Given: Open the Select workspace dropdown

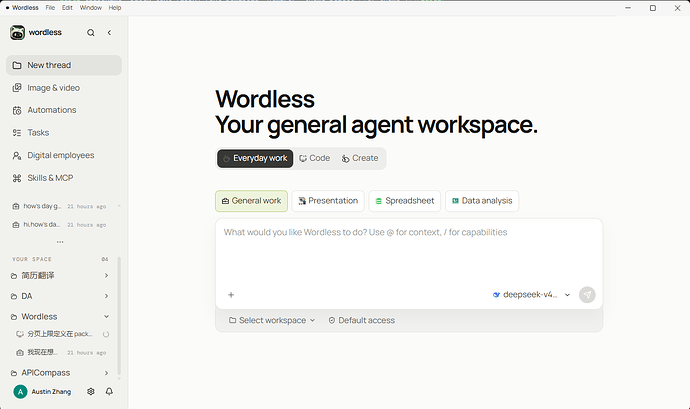Looking at the screenshot, I should [272, 321].
